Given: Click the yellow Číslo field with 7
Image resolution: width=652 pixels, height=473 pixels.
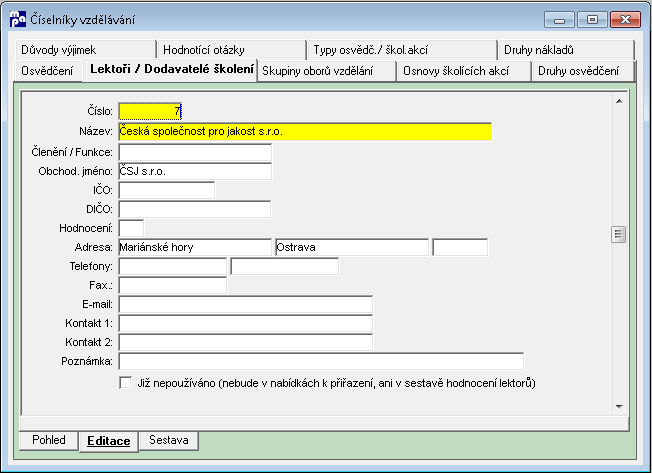Looking at the screenshot, I should [150, 111].
